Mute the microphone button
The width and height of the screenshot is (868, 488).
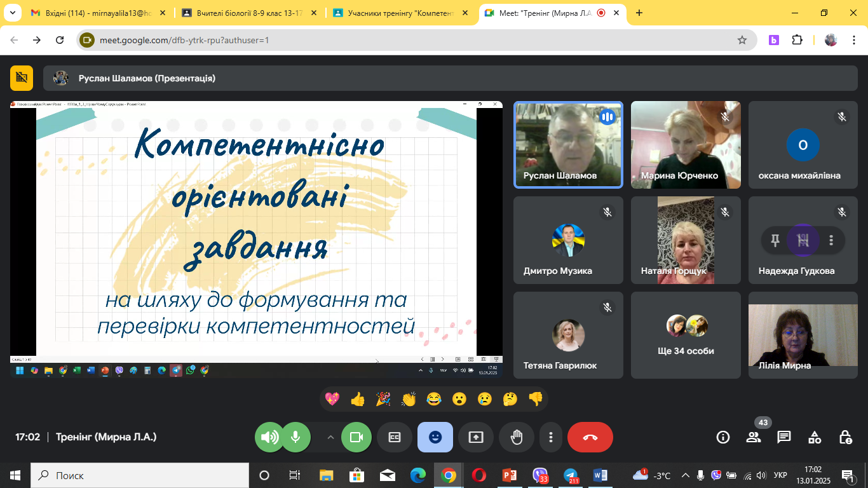pos(295,437)
